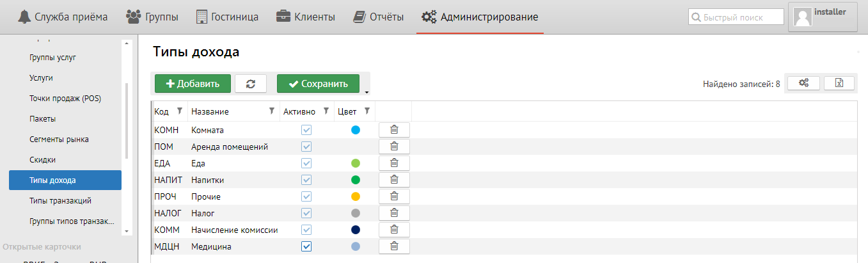Click the light blue color dot for Медицина
868x263 pixels.
tap(356, 246)
